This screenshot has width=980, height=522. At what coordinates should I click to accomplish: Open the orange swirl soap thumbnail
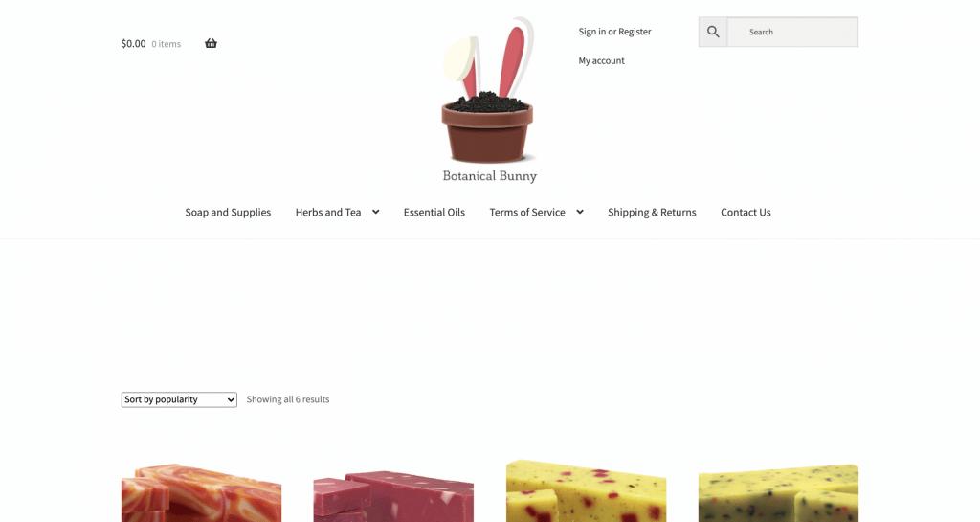pyautogui.click(x=201, y=492)
